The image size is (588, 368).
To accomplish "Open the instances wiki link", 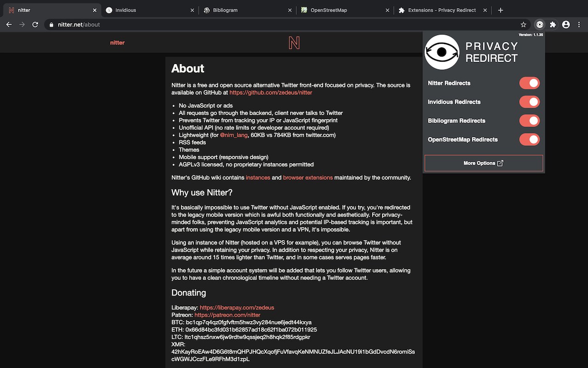I will (x=258, y=178).
